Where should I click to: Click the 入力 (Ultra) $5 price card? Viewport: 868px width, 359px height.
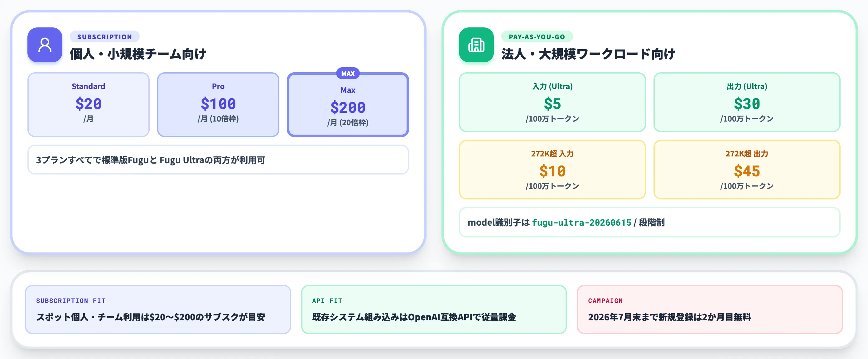[552, 102]
